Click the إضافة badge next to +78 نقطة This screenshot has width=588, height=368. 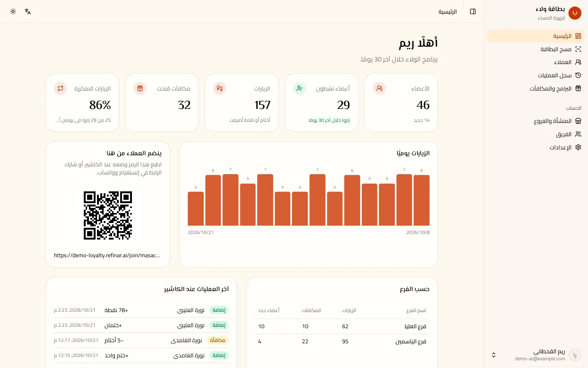click(x=219, y=310)
